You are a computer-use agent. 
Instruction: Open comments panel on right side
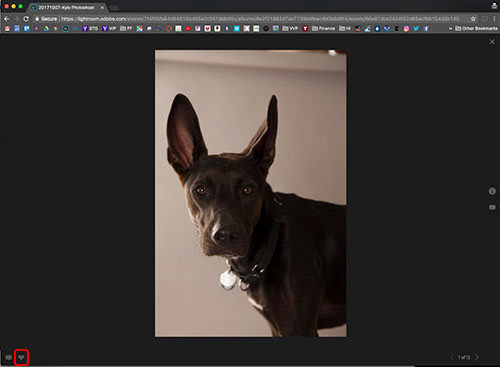click(492, 208)
